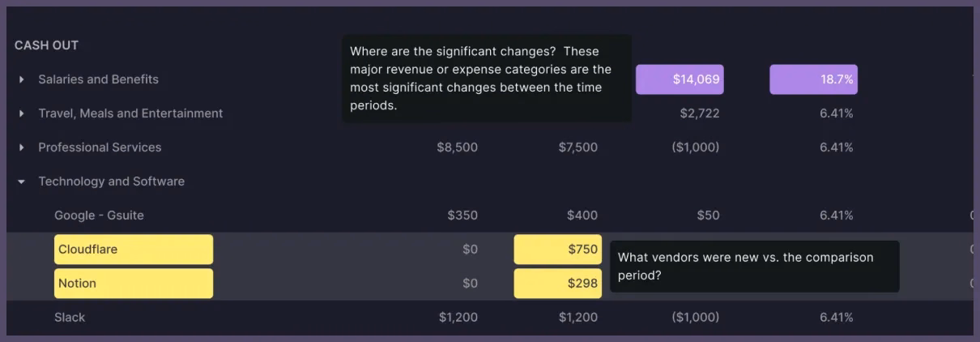
Task: Expand the Professional Services category
Action: [22, 147]
